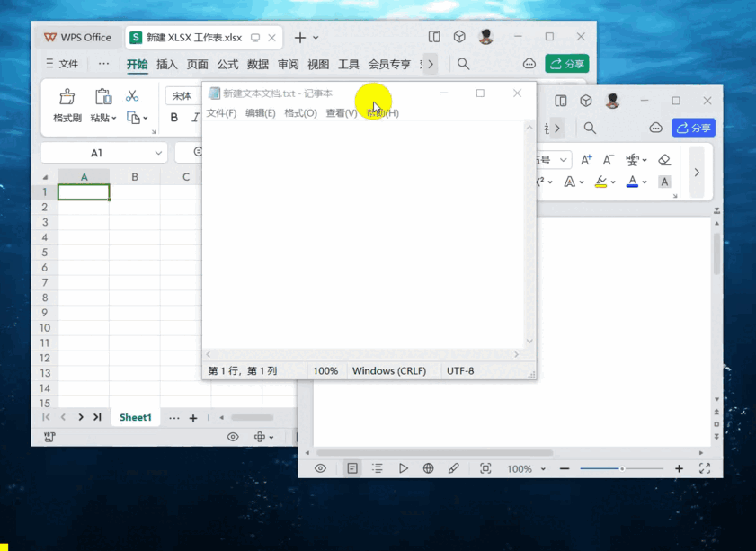This screenshot has height=551, width=756.
Task: Jump to last sheet navigation arrow
Action: [97, 417]
